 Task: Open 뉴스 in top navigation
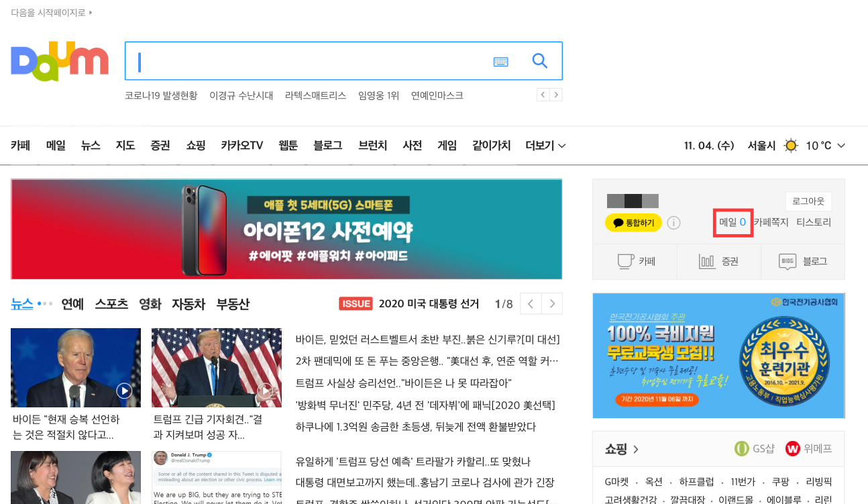(x=91, y=146)
